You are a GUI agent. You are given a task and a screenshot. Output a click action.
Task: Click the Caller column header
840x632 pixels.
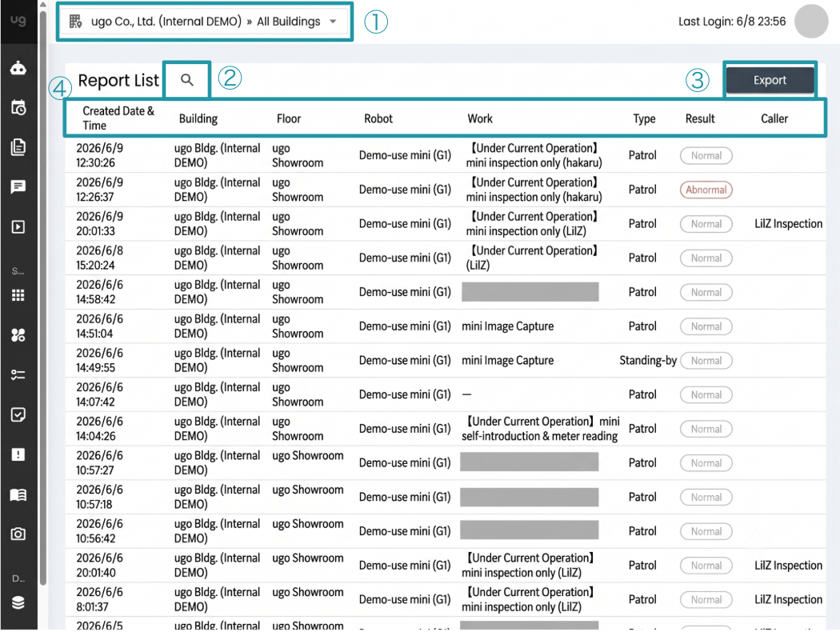(x=774, y=118)
